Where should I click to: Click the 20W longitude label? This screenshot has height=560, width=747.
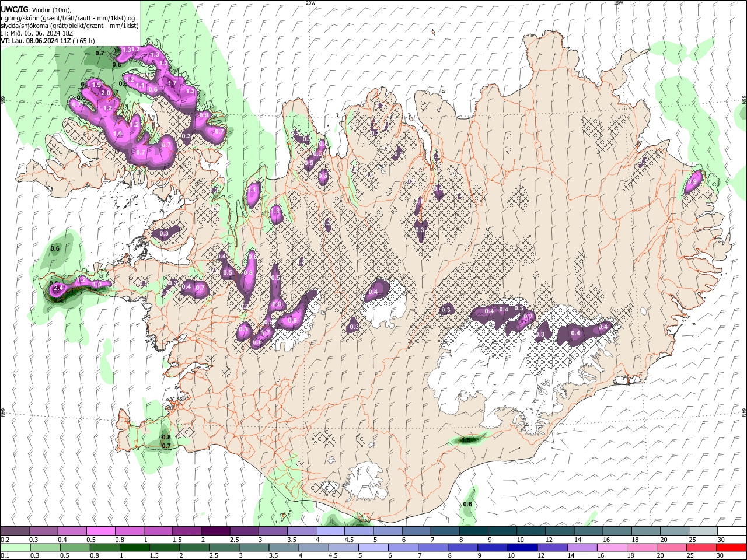click(x=310, y=3)
